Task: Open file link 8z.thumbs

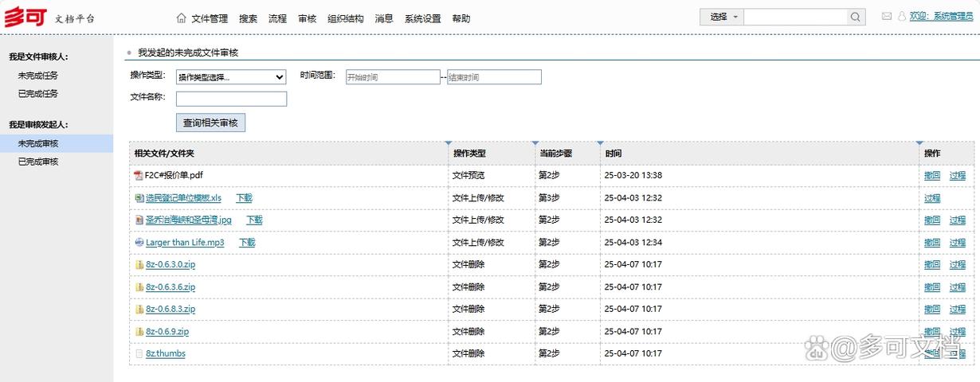Action: (166, 353)
